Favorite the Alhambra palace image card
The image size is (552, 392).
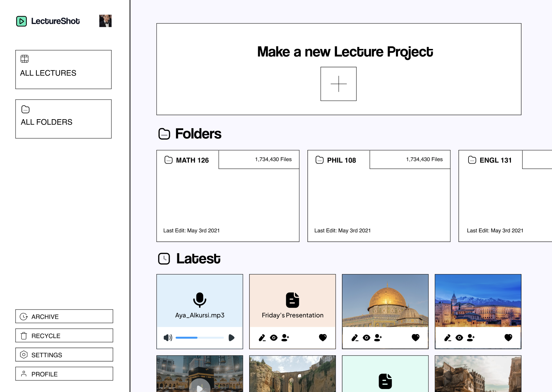[x=508, y=338]
